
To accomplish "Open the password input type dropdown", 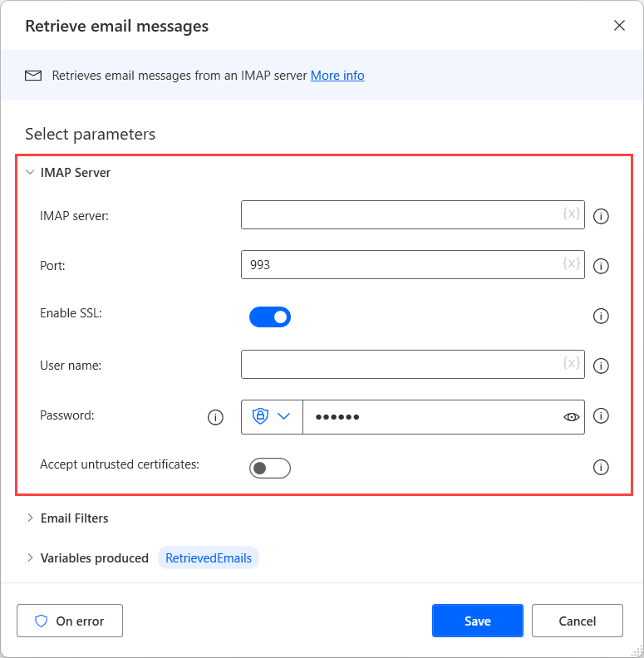I will [x=272, y=417].
